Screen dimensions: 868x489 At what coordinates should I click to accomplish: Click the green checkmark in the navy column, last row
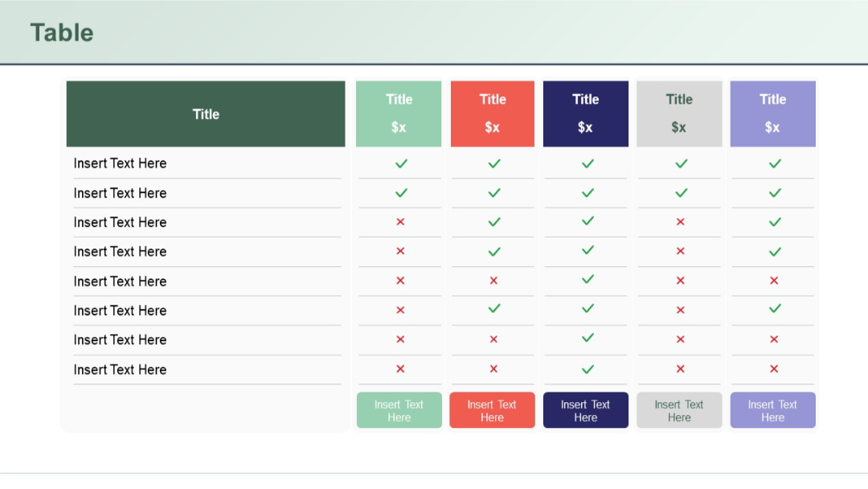click(x=586, y=369)
